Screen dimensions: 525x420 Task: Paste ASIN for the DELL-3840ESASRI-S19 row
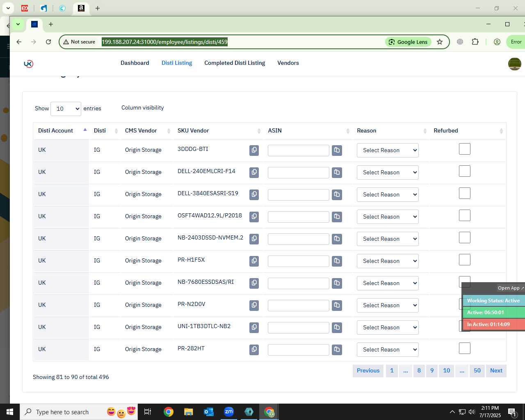pos(337,194)
